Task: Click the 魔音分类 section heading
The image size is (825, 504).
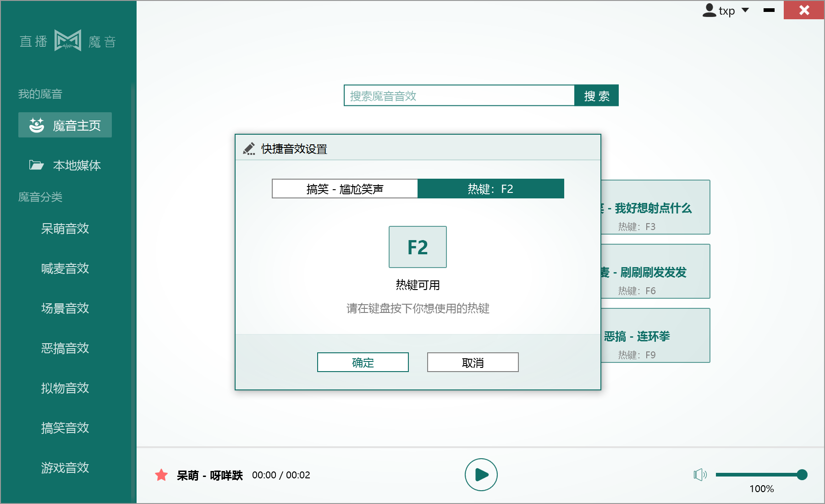Action: (40, 197)
